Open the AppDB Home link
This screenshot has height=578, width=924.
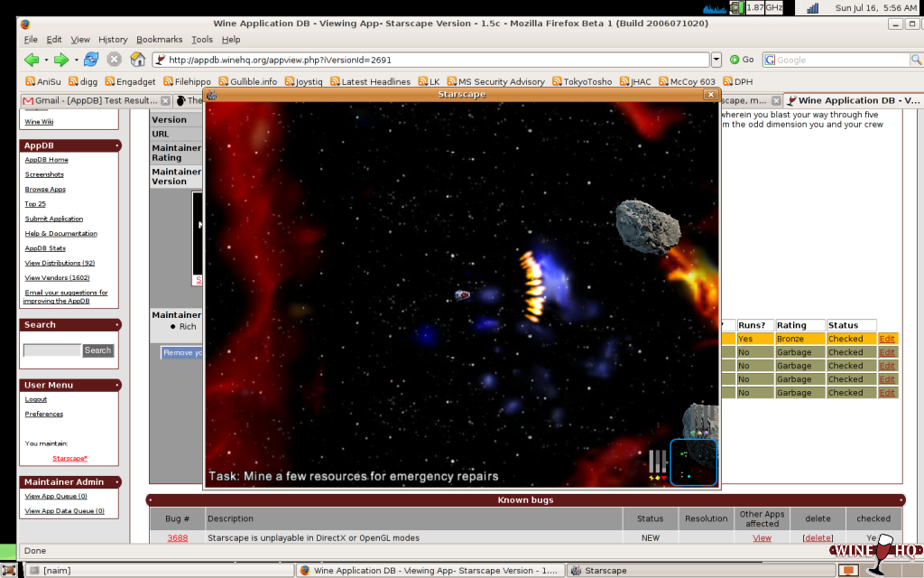pos(47,160)
